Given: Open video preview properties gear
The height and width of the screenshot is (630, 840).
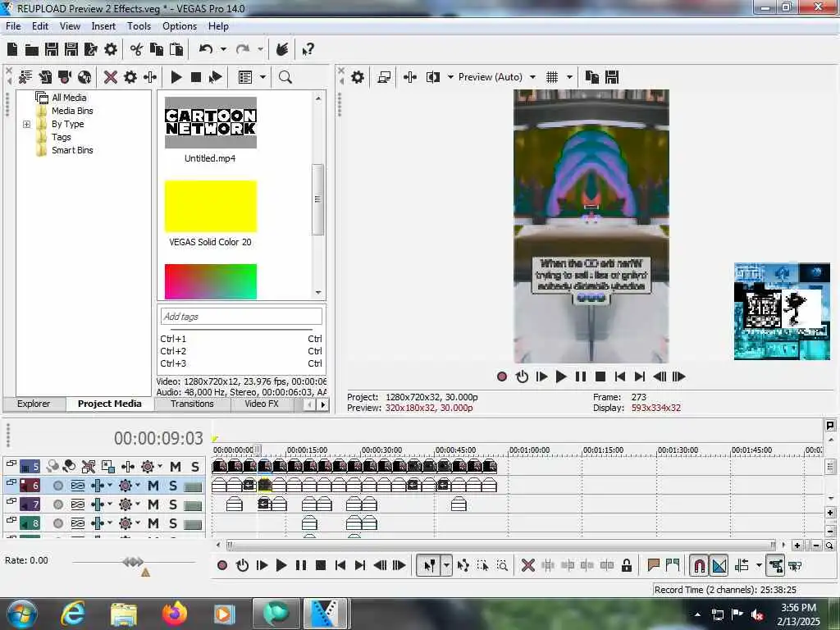Looking at the screenshot, I should pos(358,77).
